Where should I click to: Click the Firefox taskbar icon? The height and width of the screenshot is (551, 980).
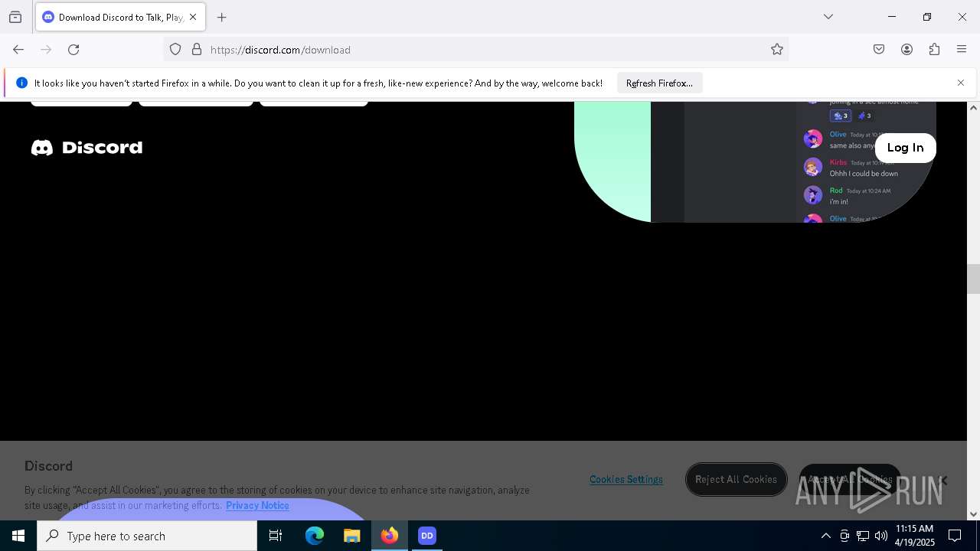[x=390, y=536]
